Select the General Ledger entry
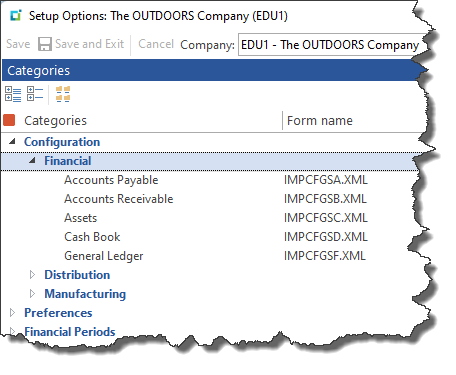The image size is (456, 375). pyautogui.click(x=104, y=256)
